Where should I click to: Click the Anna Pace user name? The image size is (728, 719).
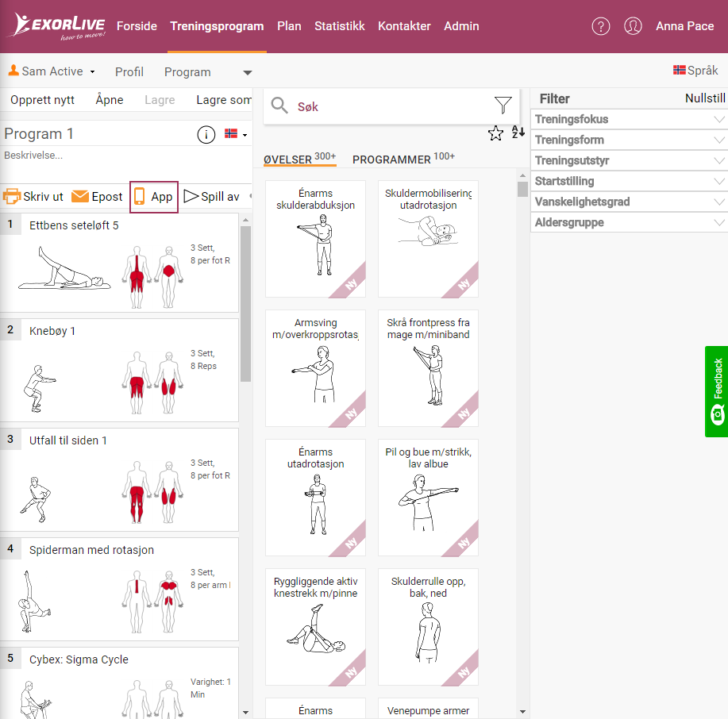pyautogui.click(x=684, y=26)
